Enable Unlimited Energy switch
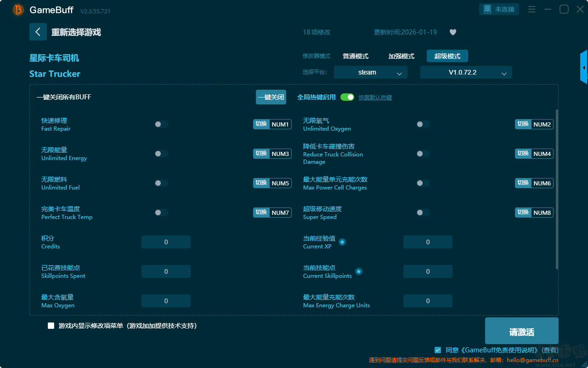The height and width of the screenshot is (368, 588). click(161, 154)
